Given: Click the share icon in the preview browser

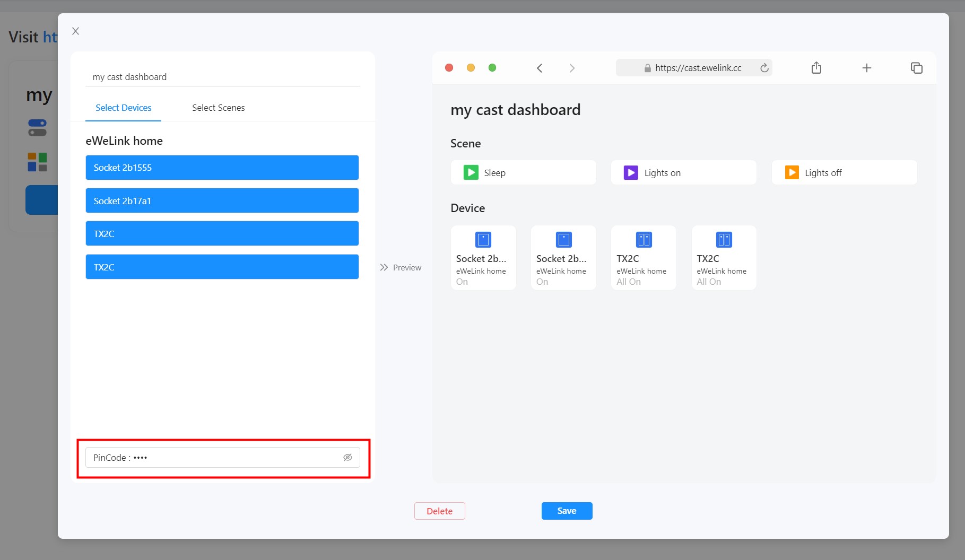Looking at the screenshot, I should [816, 68].
